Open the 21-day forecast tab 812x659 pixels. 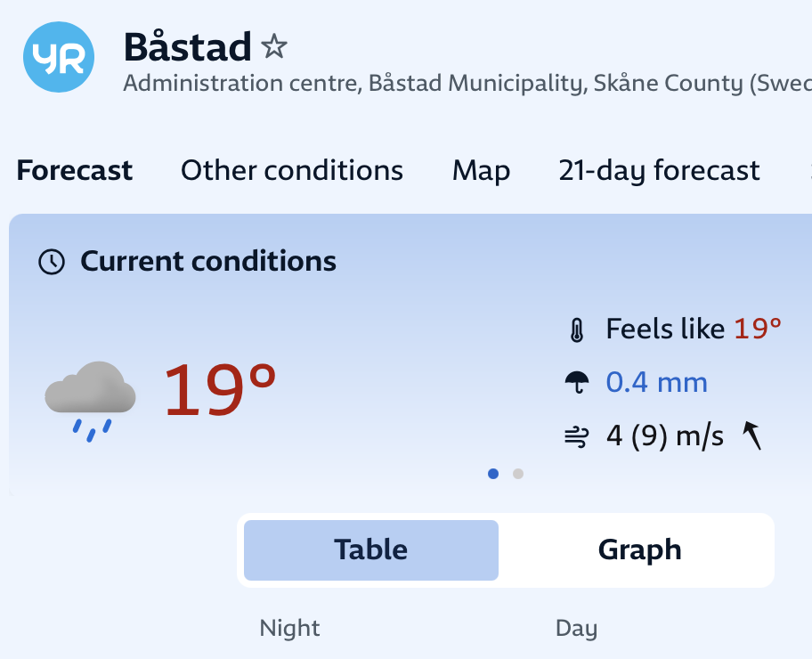[659, 170]
